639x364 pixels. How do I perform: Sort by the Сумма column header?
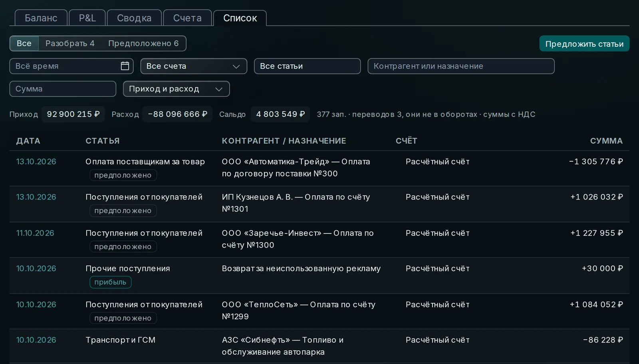pyautogui.click(x=606, y=140)
